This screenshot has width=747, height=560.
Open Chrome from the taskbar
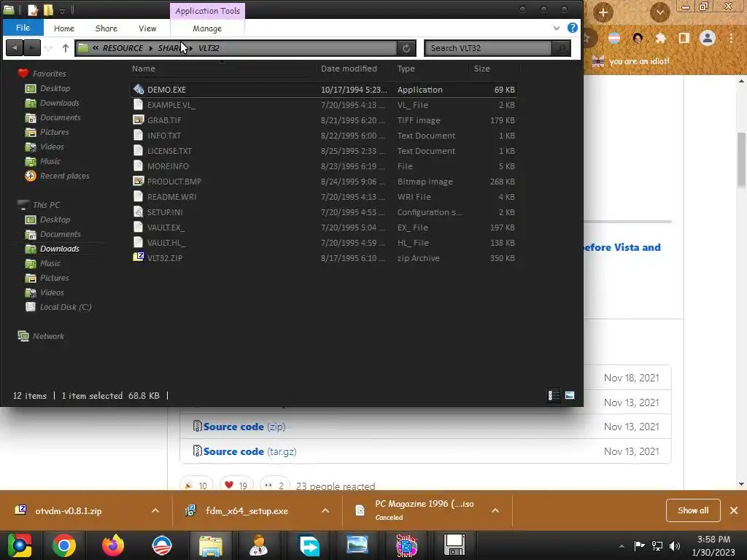tap(64, 545)
